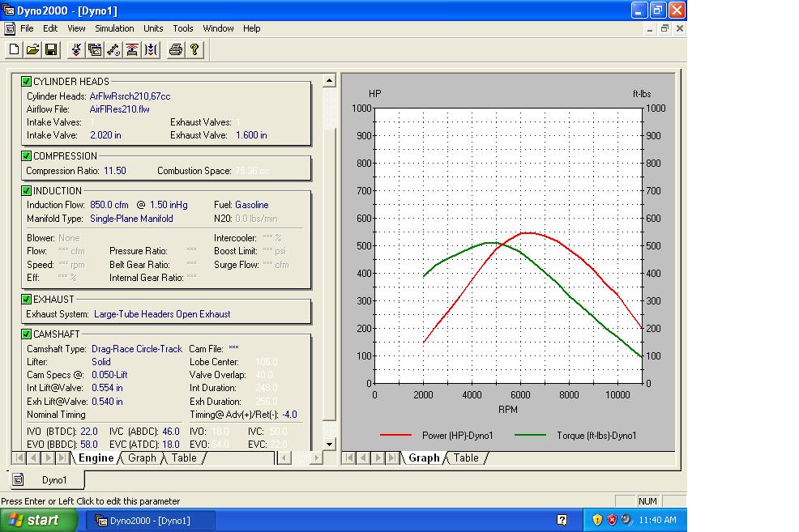Click Compression Ratio value 11.50
Image resolution: width=799 pixels, height=532 pixels.
coord(114,171)
